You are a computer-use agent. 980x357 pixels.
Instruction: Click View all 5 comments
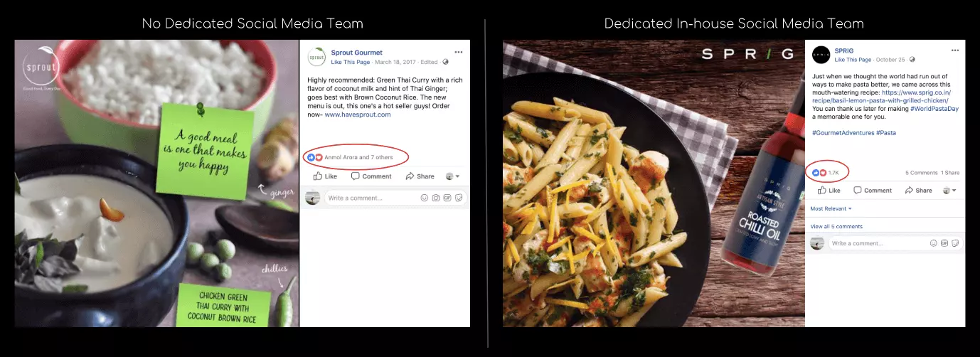(836, 226)
